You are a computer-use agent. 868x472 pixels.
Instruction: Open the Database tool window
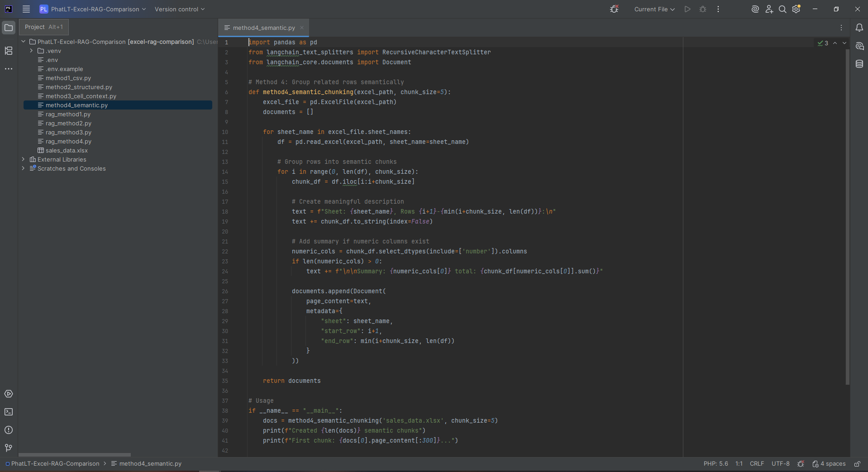point(860,64)
